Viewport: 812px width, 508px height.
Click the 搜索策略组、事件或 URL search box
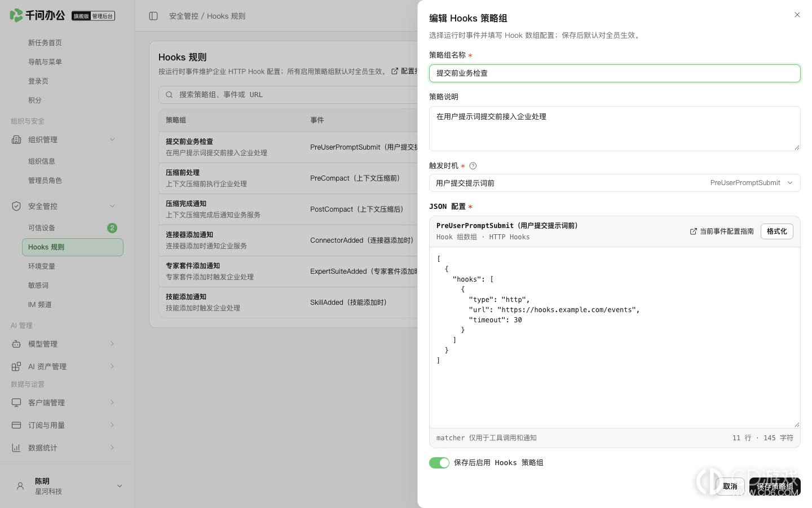pos(288,95)
